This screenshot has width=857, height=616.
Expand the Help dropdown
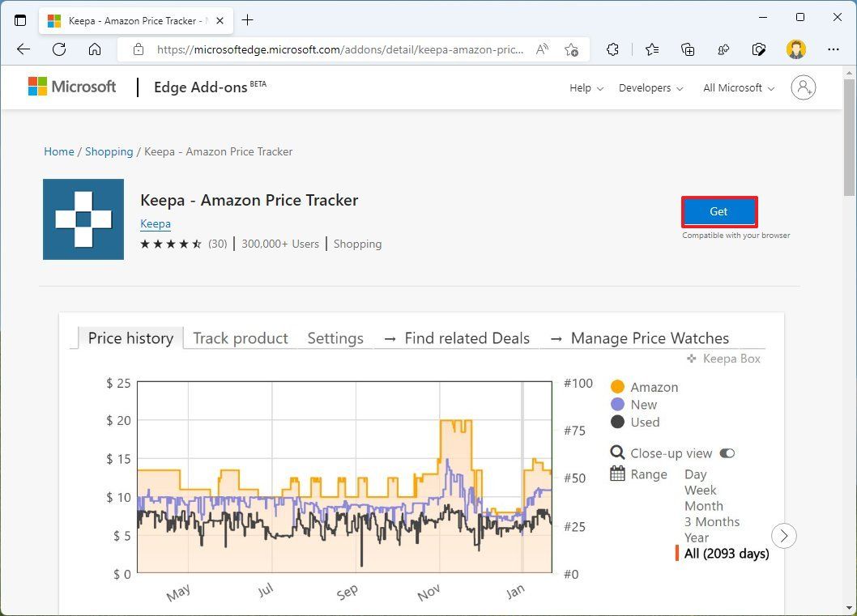coord(585,88)
